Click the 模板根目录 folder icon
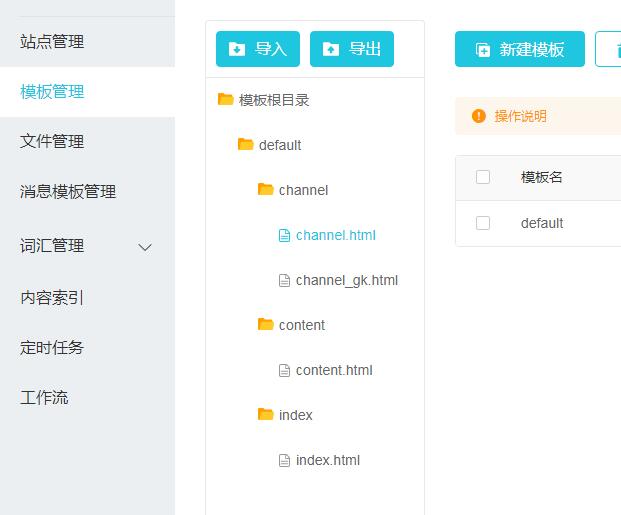 point(225,99)
